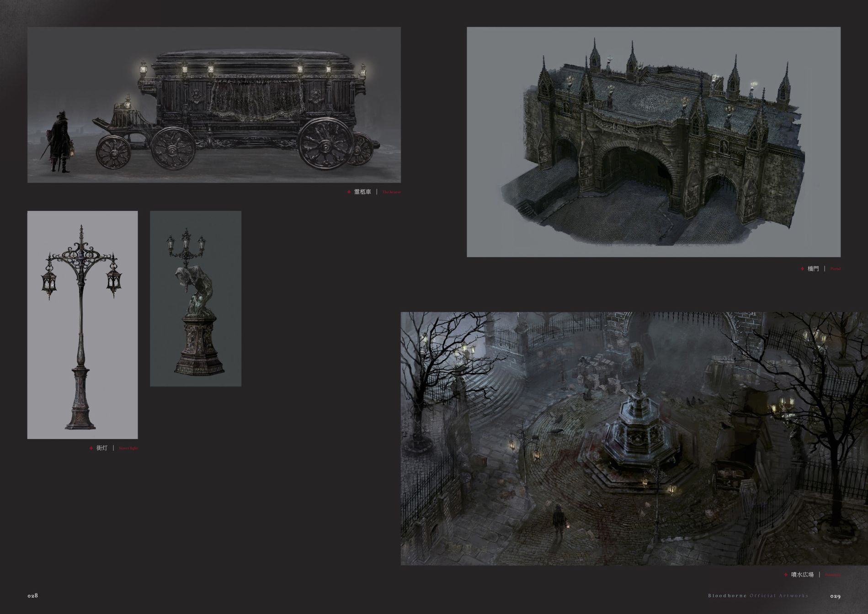Select the 噴水広場 caption text
Image resolution: width=868 pixels, height=614 pixels.
pos(801,575)
